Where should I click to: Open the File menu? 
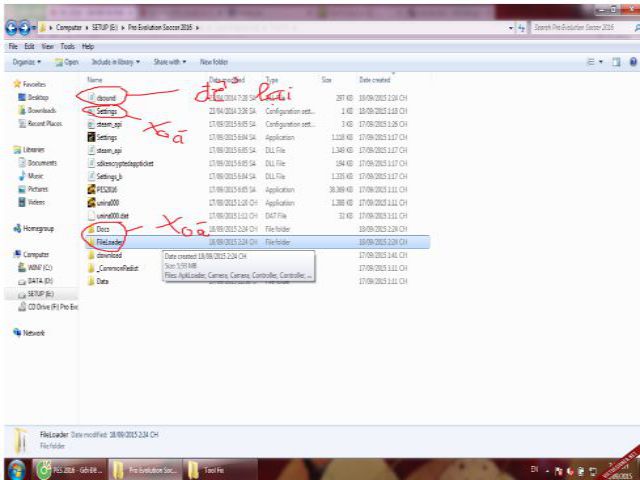tap(13, 47)
